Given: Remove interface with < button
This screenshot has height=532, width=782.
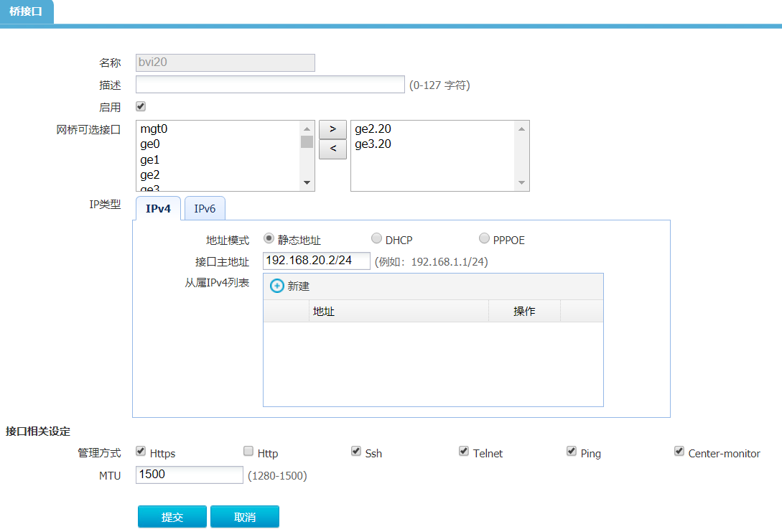Looking at the screenshot, I should (332, 149).
